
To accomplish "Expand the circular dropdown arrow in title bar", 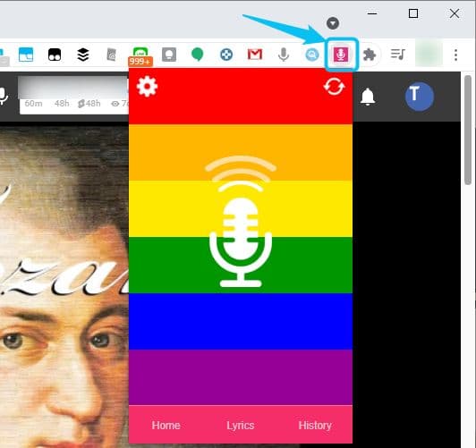I will click(x=333, y=23).
